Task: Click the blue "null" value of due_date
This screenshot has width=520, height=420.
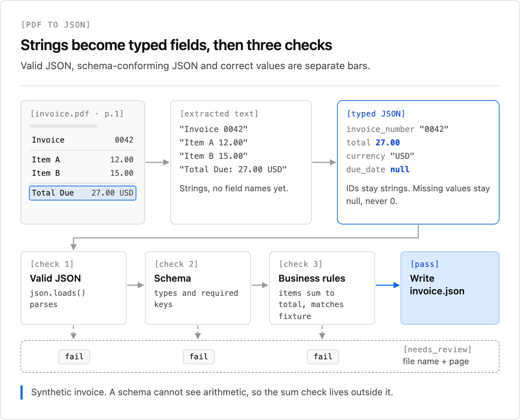Action: point(400,169)
